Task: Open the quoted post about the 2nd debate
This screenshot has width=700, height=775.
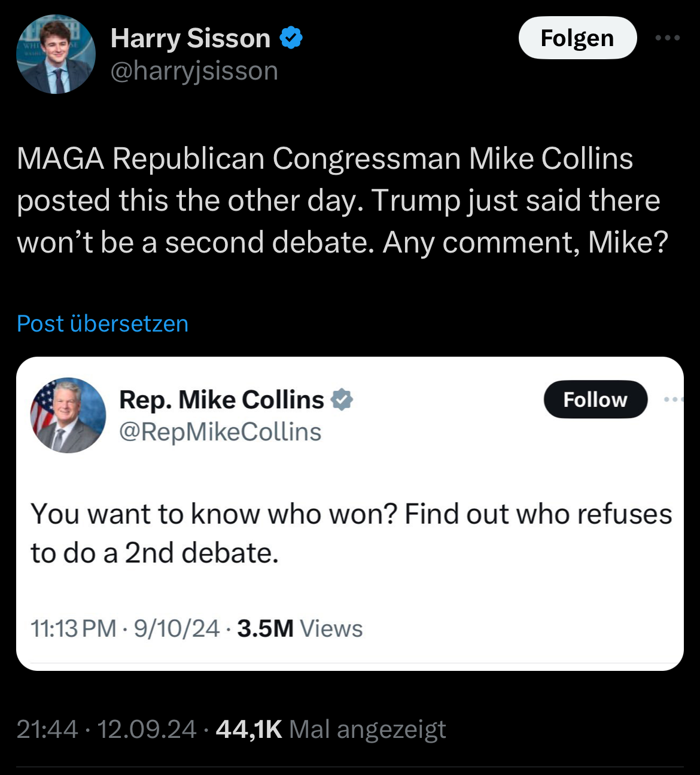Action: [351, 533]
